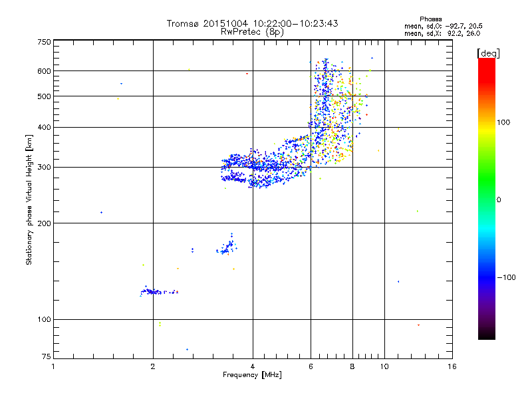Viewport: 532px width, 399px height.
Task: Click the "8" frequency tick label
Action: [352, 366]
